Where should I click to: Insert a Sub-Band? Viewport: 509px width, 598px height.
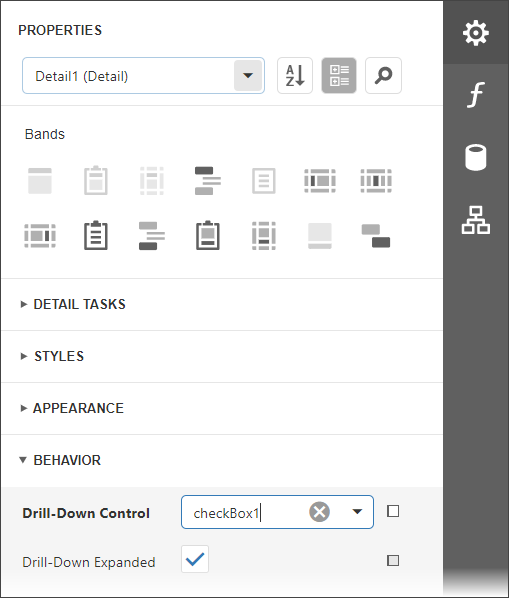coord(376,236)
